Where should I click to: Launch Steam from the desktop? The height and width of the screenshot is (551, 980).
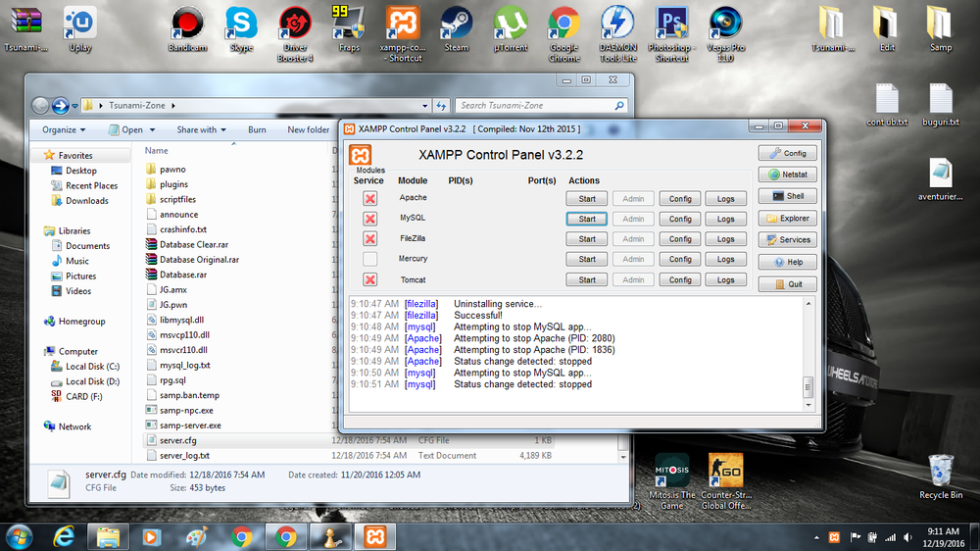457,28
